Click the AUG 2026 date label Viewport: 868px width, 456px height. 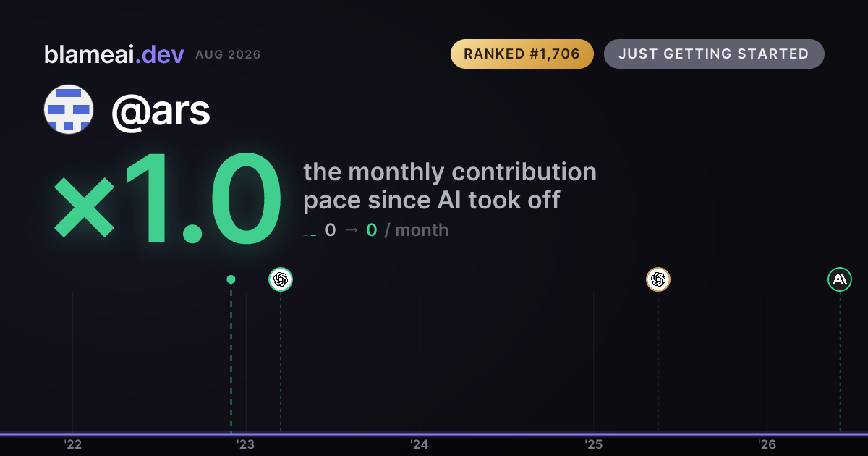tap(228, 55)
